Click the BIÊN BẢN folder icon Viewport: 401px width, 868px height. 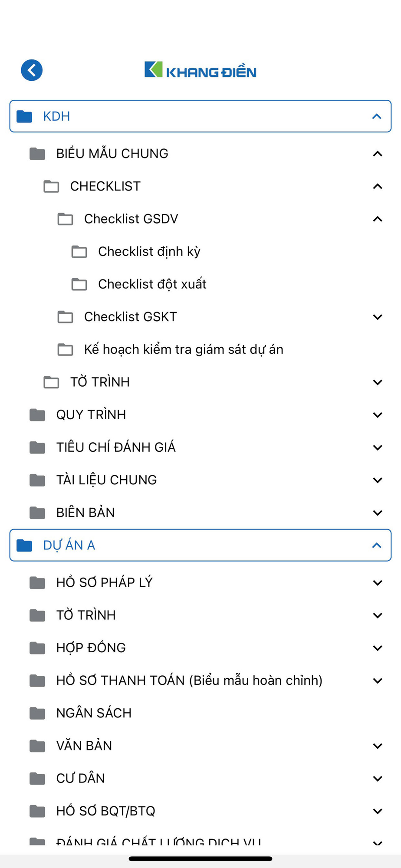point(37,513)
